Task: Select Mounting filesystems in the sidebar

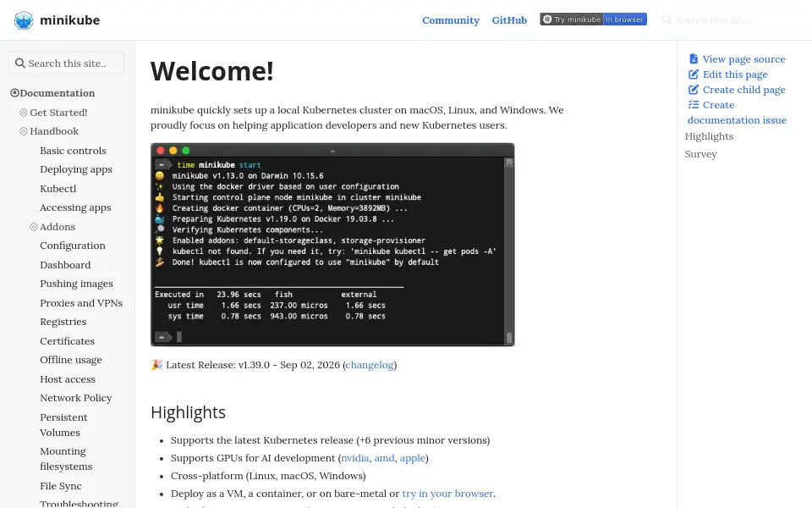Action: click(66, 459)
